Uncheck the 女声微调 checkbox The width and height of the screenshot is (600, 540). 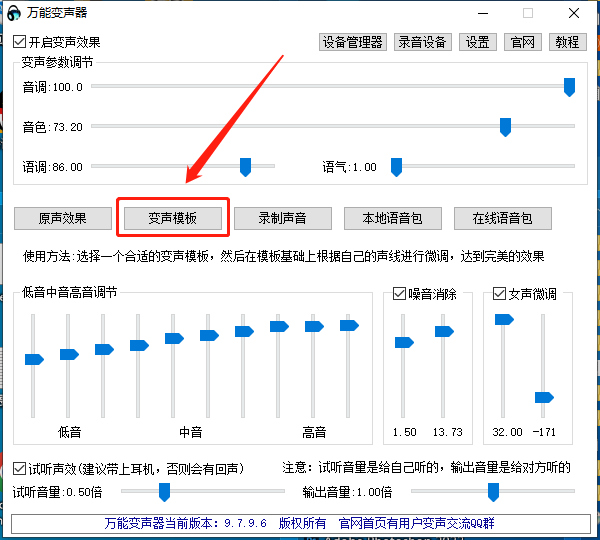coord(500,294)
